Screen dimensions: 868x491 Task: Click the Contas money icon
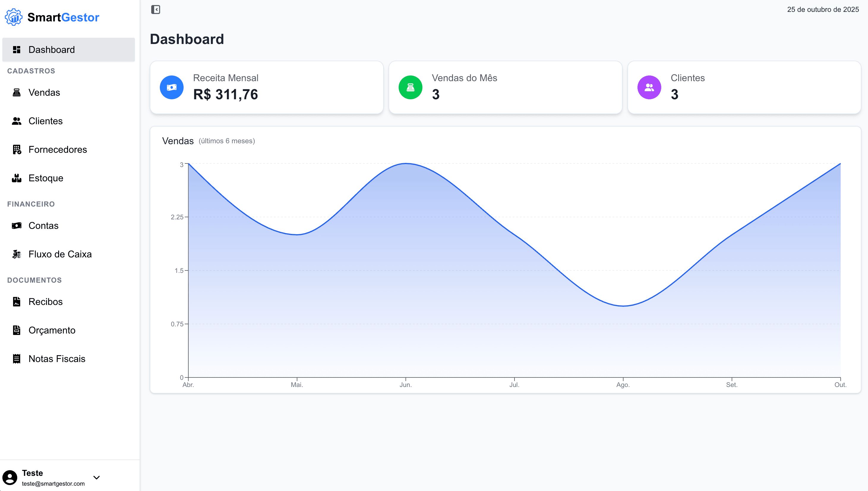[17, 226]
